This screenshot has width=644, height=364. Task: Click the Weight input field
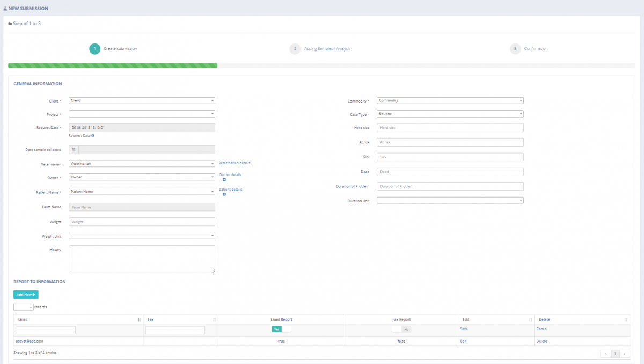pos(142,222)
